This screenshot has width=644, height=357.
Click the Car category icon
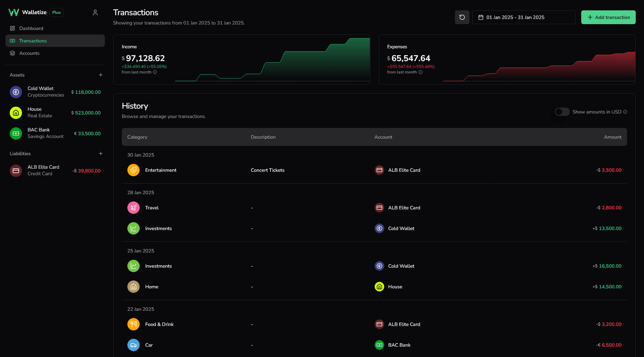pos(133,345)
